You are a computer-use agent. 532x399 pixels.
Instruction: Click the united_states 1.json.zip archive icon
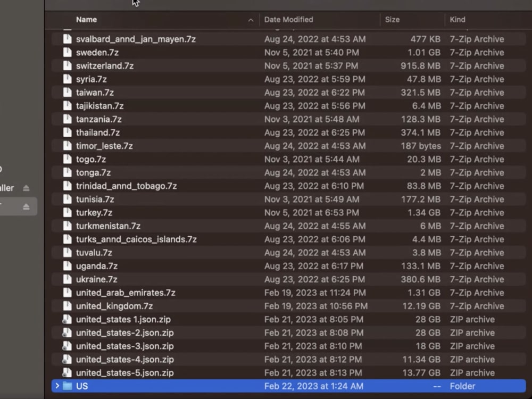pyautogui.click(x=67, y=319)
